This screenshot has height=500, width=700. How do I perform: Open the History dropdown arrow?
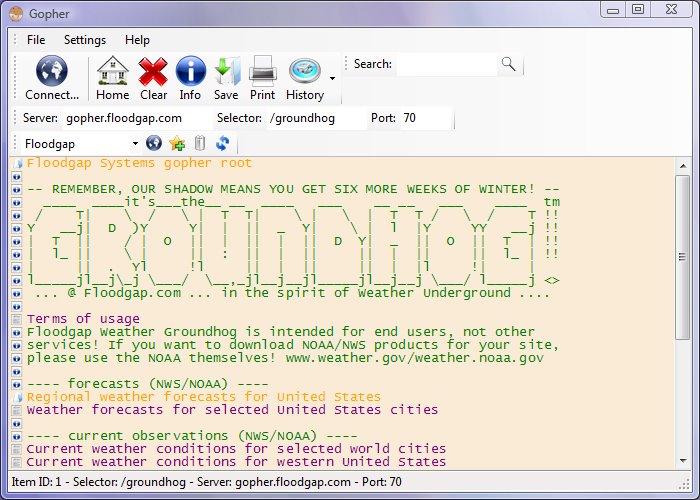click(332, 78)
